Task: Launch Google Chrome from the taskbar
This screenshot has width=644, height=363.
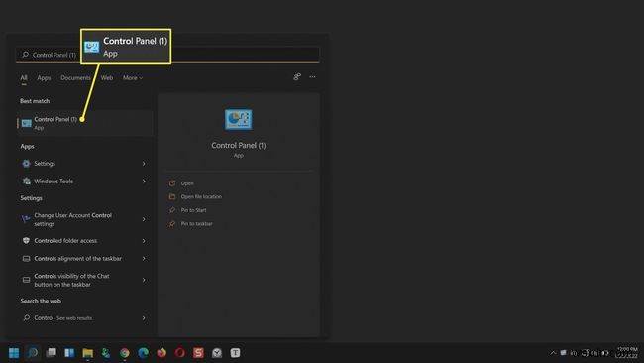Action: click(125, 353)
